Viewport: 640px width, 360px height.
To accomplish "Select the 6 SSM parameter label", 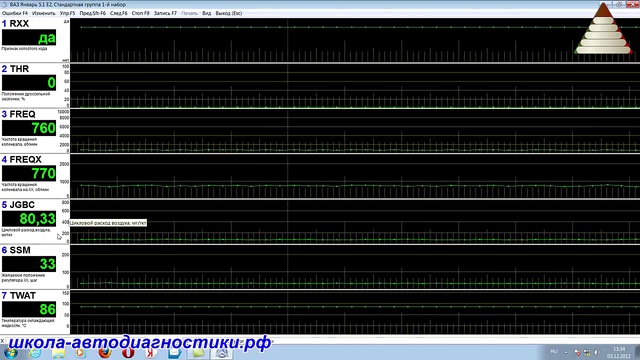I will (16, 250).
